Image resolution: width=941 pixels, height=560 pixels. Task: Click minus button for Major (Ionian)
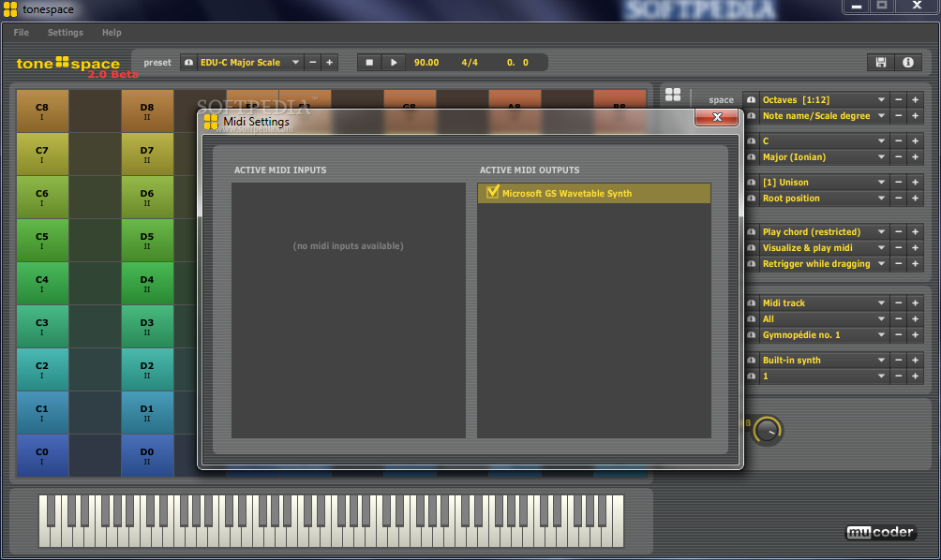[899, 157]
